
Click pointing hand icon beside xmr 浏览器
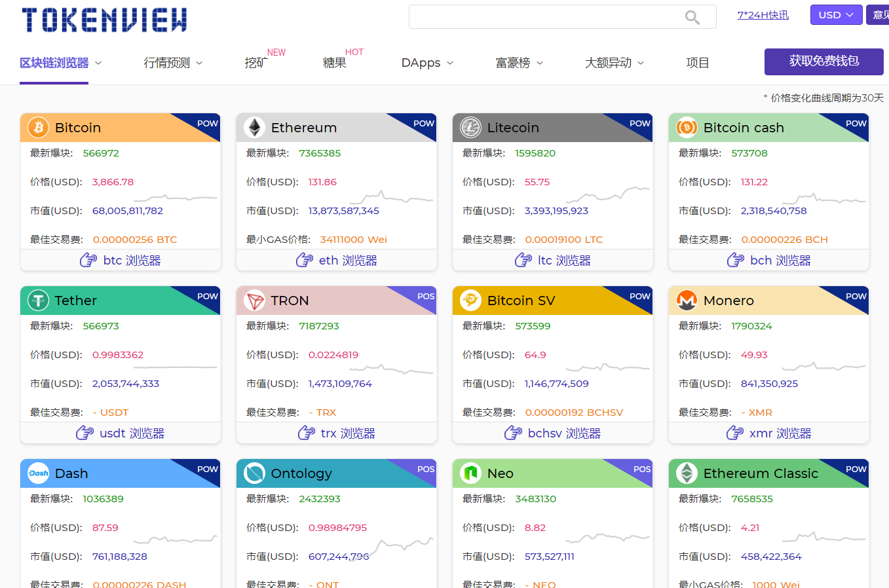(735, 433)
